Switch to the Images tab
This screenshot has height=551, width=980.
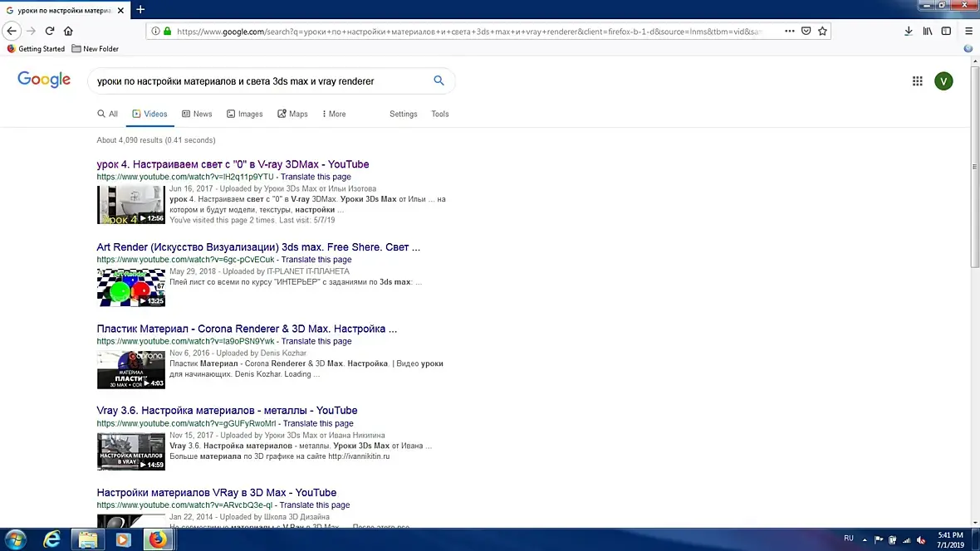244,114
